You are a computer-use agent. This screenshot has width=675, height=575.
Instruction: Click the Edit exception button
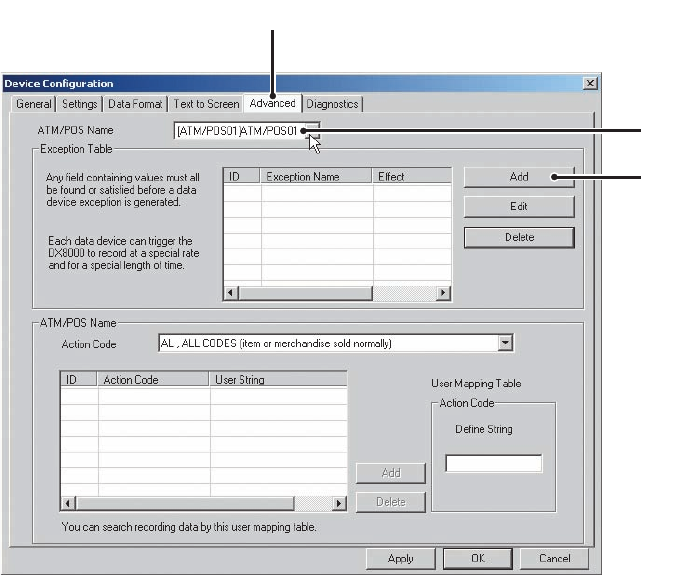point(519,207)
